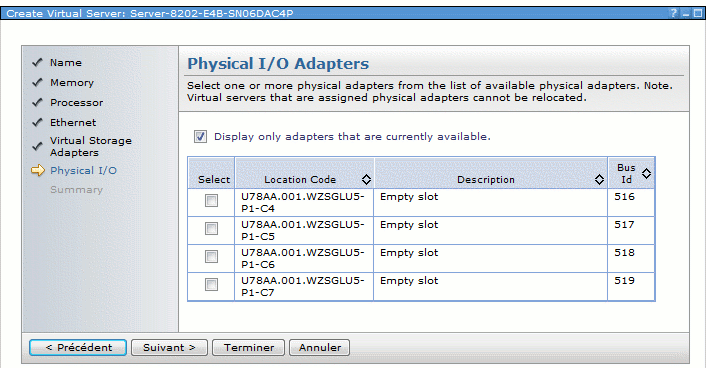Go to the Ethernet wizard step

point(73,123)
